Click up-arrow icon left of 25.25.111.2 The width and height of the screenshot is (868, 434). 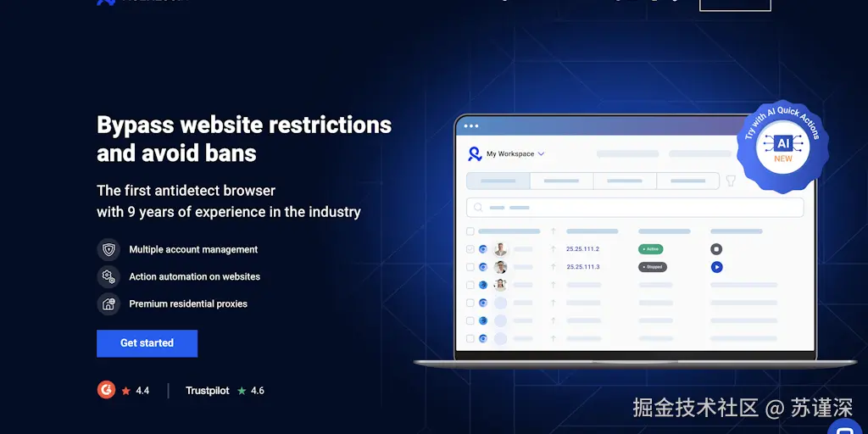point(553,249)
